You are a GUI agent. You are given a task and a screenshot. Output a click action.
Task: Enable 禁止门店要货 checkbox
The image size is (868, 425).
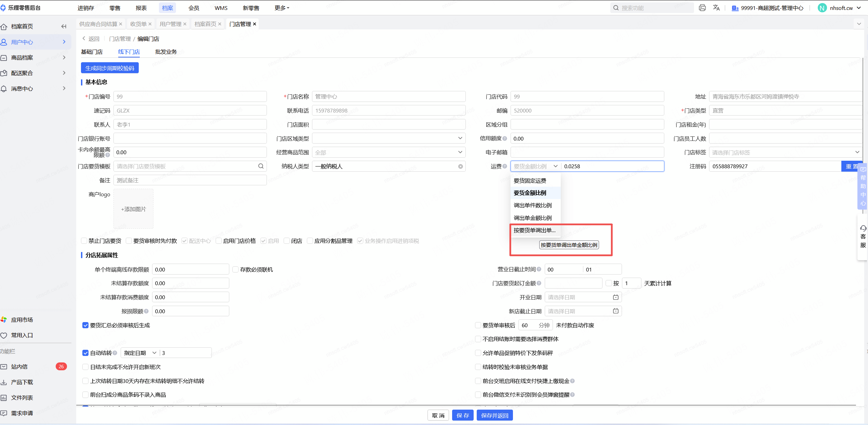(84, 241)
